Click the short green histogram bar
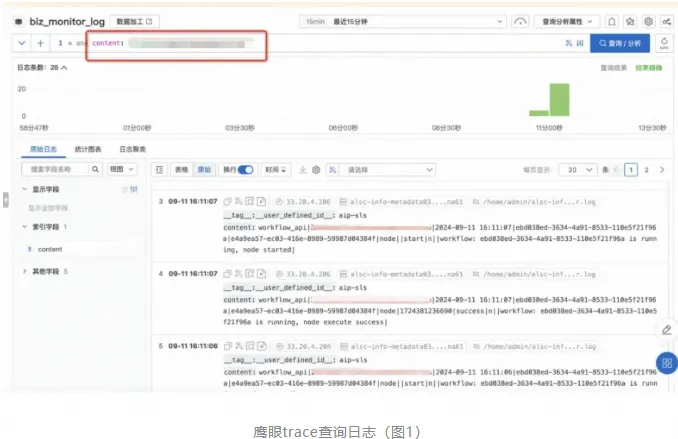The width and height of the screenshot is (678, 439). coord(539,113)
